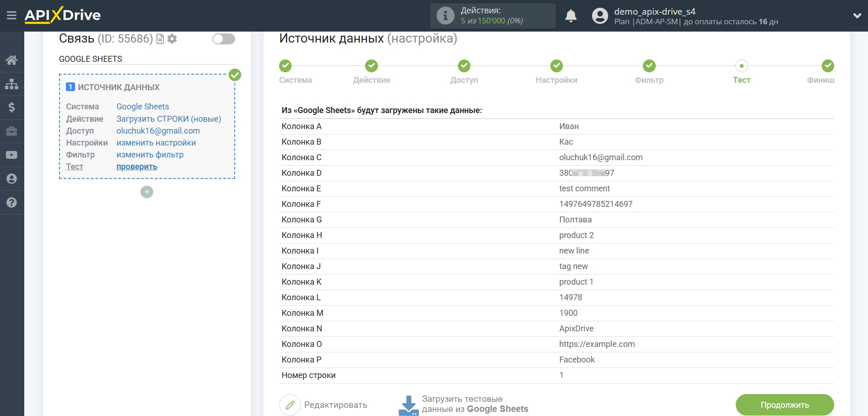Click the Действия counter panel

coord(493,16)
